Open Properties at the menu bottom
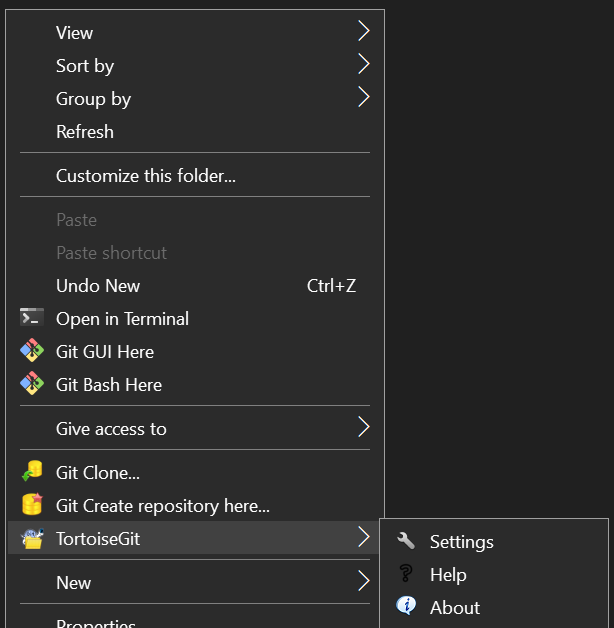This screenshot has width=614, height=628. click(x=96, y=622)
